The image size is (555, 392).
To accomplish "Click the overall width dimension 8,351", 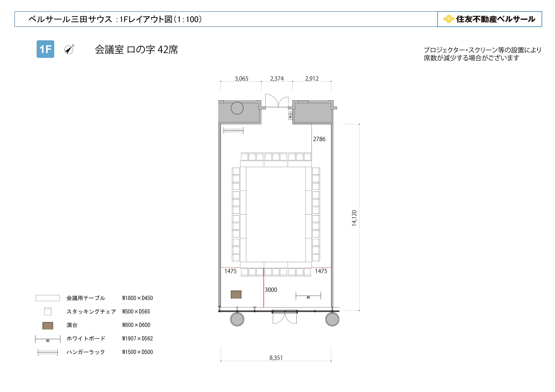I will tap(276, 358).
